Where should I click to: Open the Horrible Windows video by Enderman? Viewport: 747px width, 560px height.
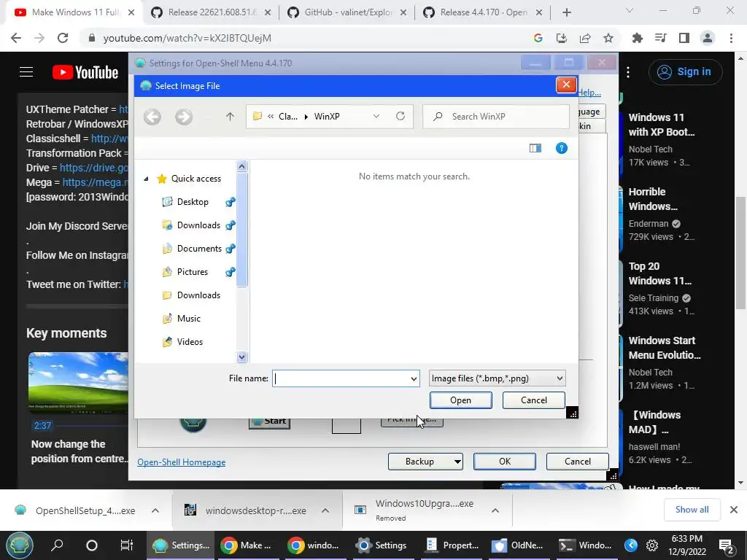coord(653,199)
